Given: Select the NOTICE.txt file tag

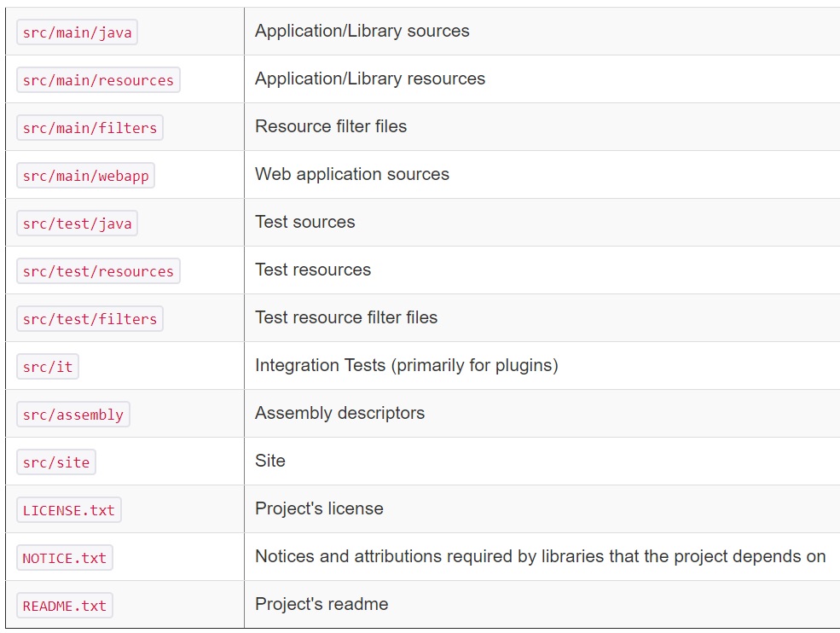Looking at the screenshot, I should pyautogui.click(x=64, y=558).
